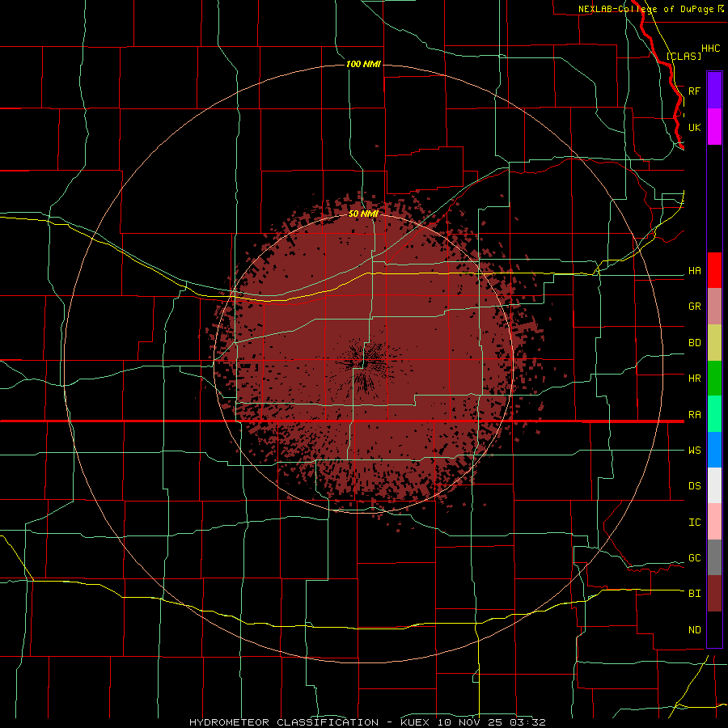
Task: Click the RA legend label
Action: tap(694, 415)
